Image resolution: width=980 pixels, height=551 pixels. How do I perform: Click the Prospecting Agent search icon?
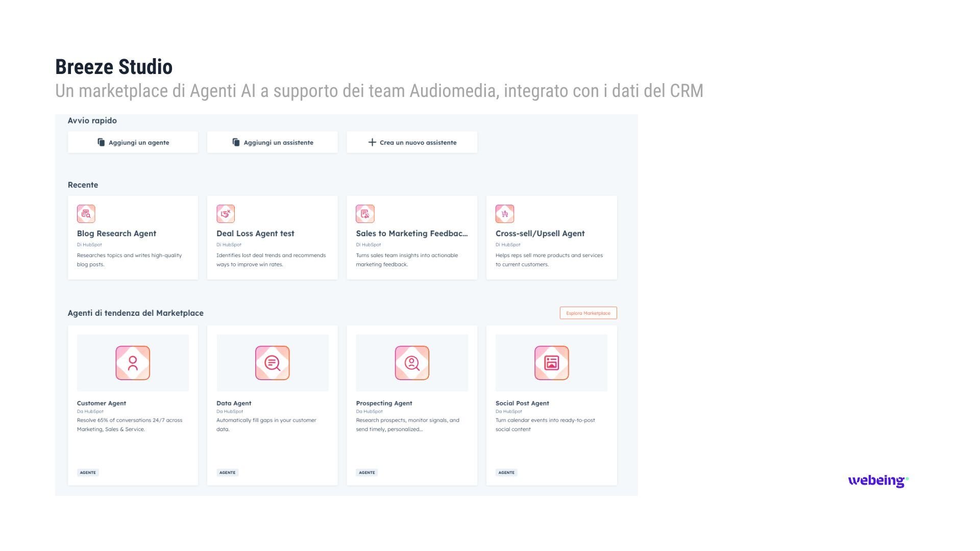[x=412, y=363]
